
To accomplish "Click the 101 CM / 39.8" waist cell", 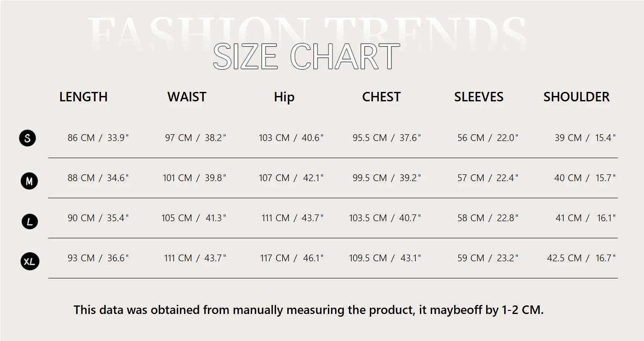I will 194,178.
